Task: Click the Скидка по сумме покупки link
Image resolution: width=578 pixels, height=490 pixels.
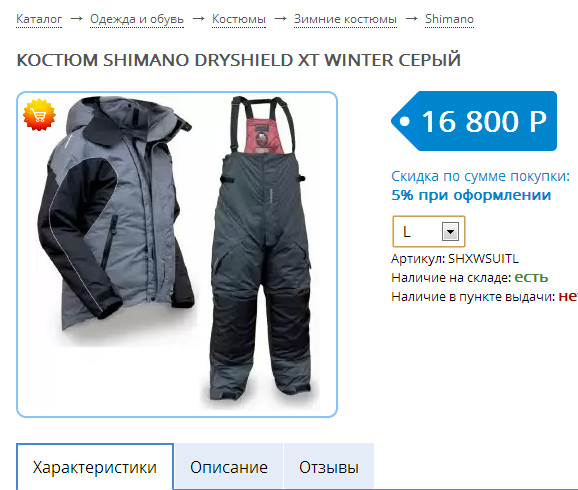Action: (x=480, y=176)
